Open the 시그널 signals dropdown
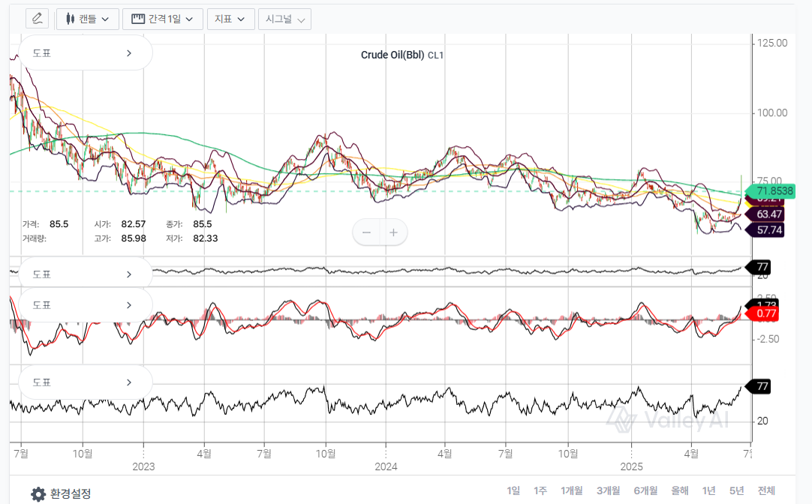 284,19
